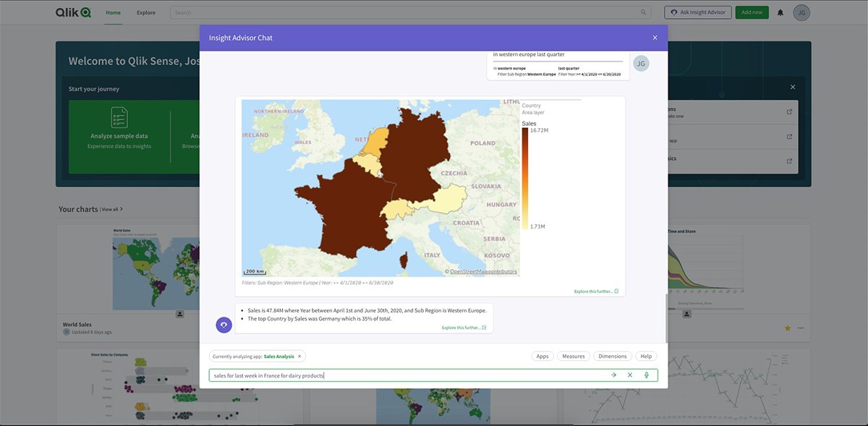Switch to the Explore tab
Screen dimensions: 868x426
pos(146,12)
